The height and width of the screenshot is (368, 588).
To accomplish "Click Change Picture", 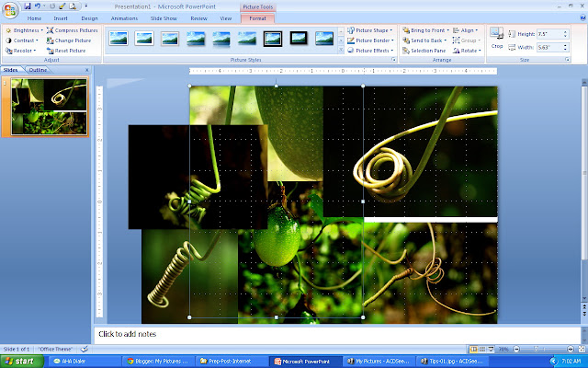I will click(x=69, y=40).
